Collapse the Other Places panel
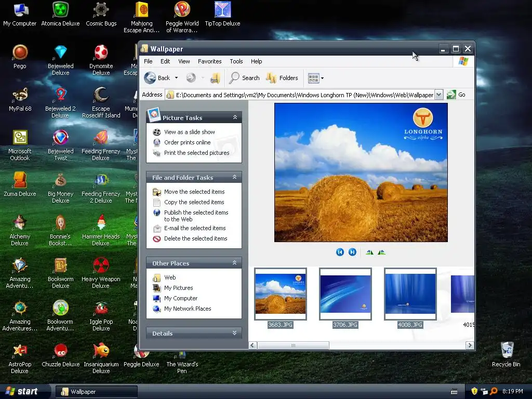Screen dimensions: 532x399 [x=234, y=263]
